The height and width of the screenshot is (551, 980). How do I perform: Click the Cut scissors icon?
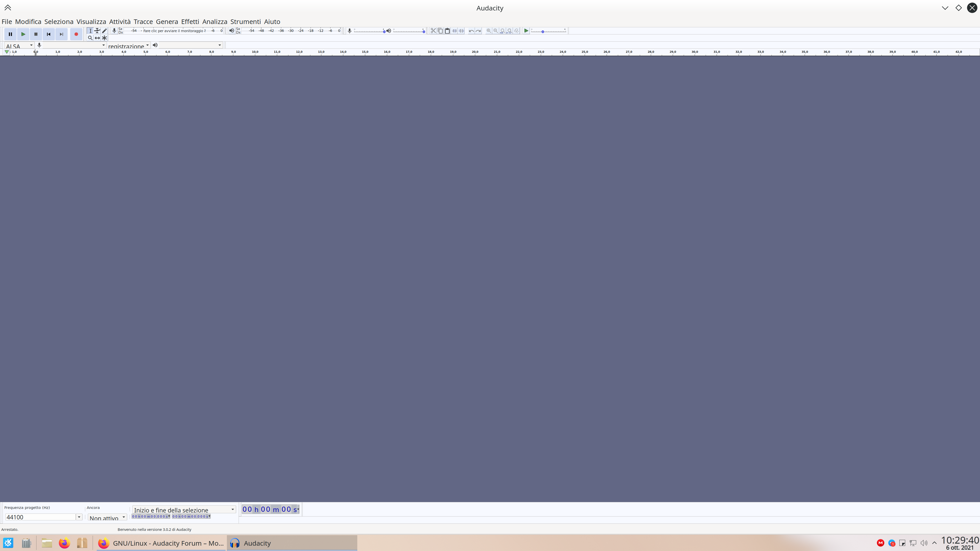click(x=433, y=31)
